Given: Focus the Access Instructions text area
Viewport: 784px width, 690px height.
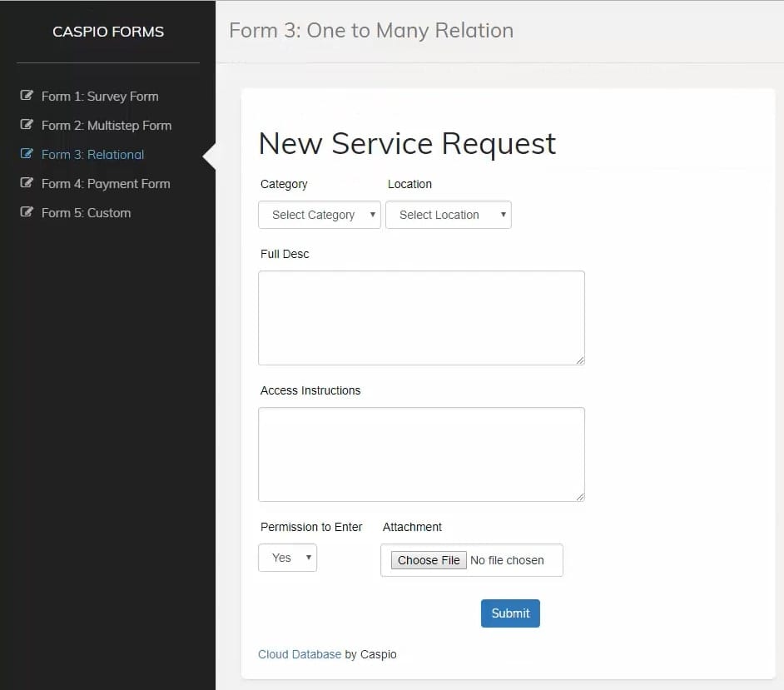Looking at the screenshot, I should (421, 454).
